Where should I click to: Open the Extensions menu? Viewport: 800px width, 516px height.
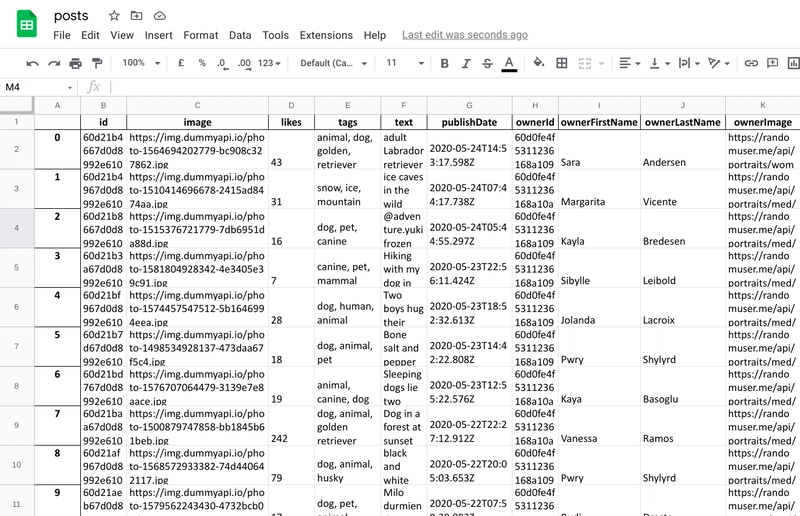coord(326,35)
